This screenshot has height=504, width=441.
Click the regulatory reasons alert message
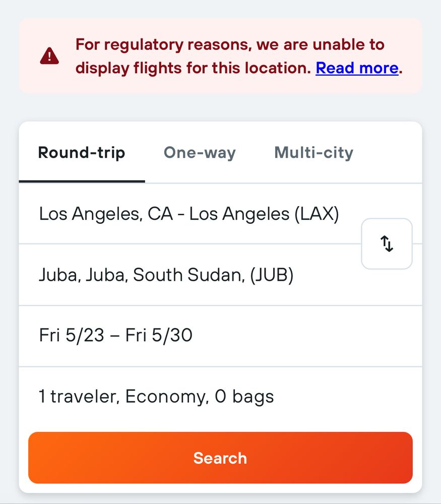click(239, 56)
